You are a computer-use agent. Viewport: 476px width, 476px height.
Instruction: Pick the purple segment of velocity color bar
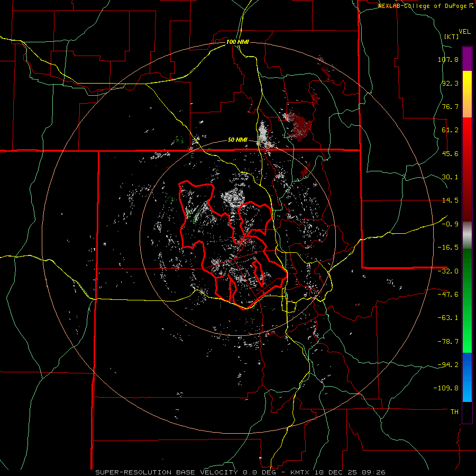467,59
